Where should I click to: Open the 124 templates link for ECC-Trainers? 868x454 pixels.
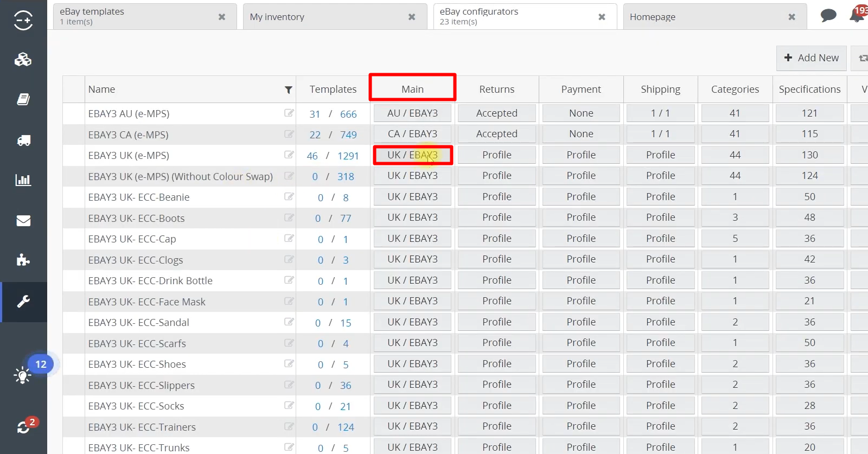[x=346, y=427]
